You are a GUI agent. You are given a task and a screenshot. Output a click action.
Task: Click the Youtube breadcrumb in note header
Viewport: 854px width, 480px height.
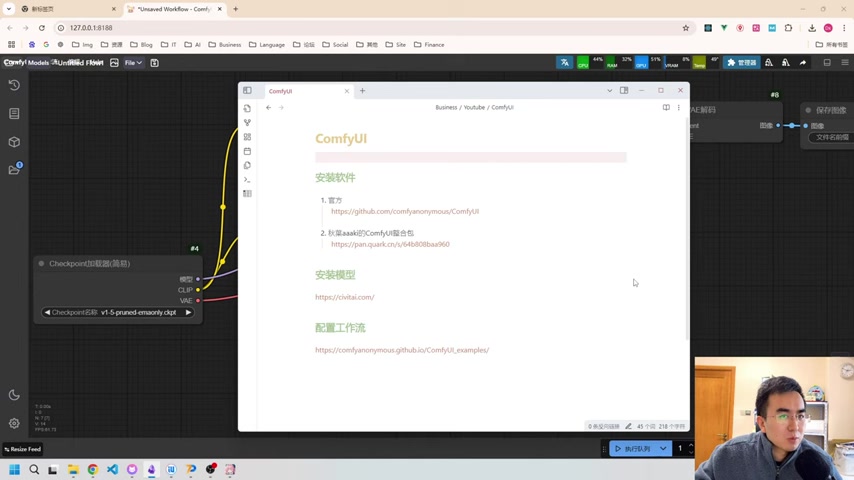coord(474,107)
